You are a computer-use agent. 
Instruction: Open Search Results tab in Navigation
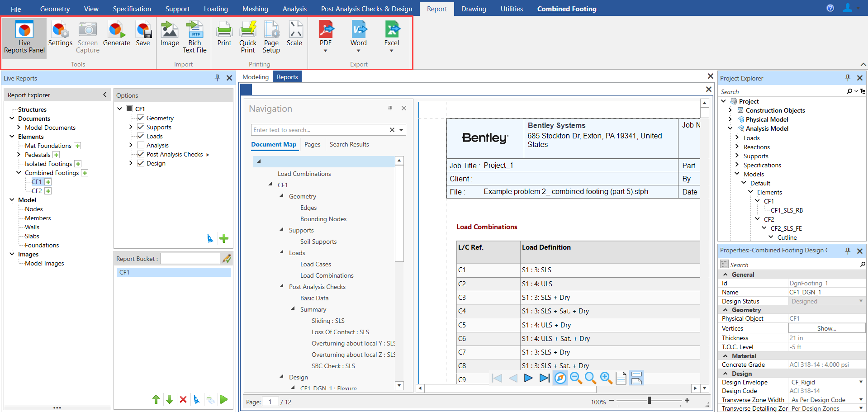click(x=349, y=144)
